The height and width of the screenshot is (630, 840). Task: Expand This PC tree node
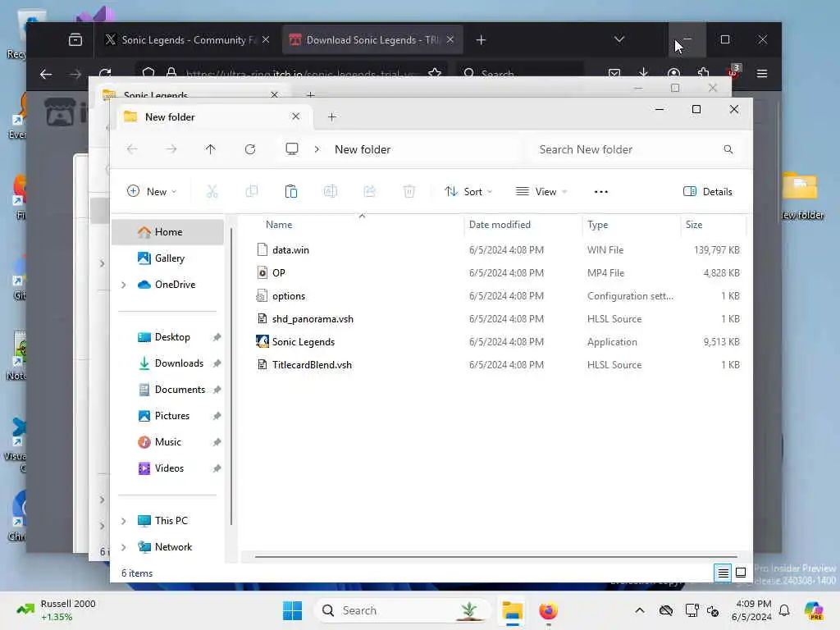click(x=124, y=521)
